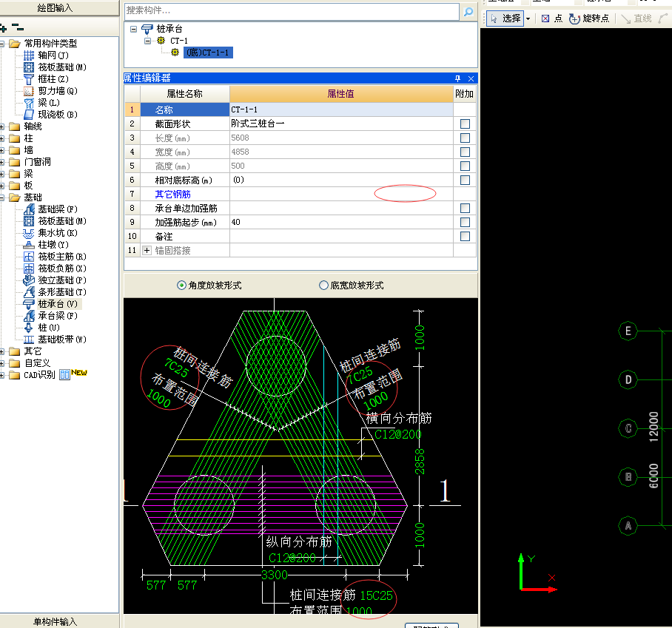
Task: Click the 搜索构件 search field
Action: point(292,11)
